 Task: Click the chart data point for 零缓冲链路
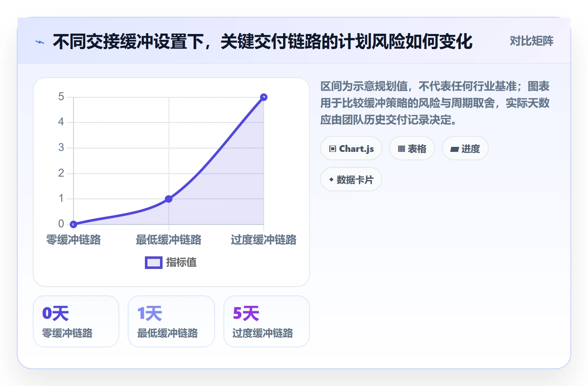tap(73, 224)
